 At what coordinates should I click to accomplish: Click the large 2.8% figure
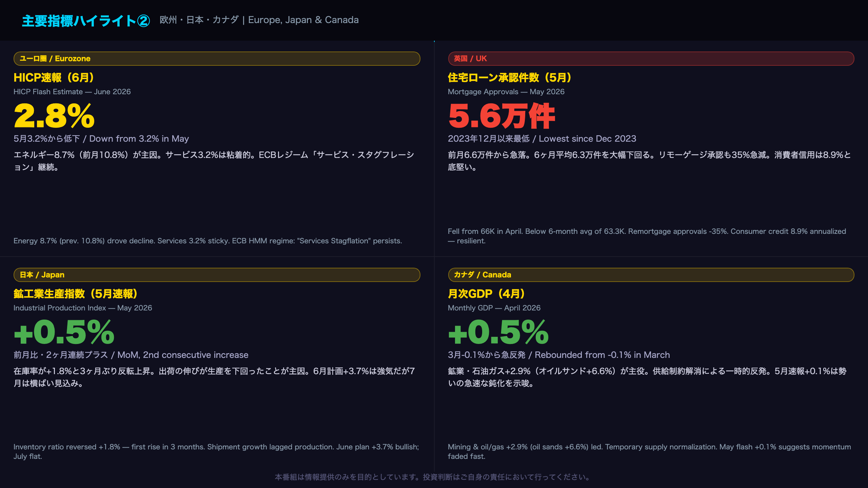54,116
